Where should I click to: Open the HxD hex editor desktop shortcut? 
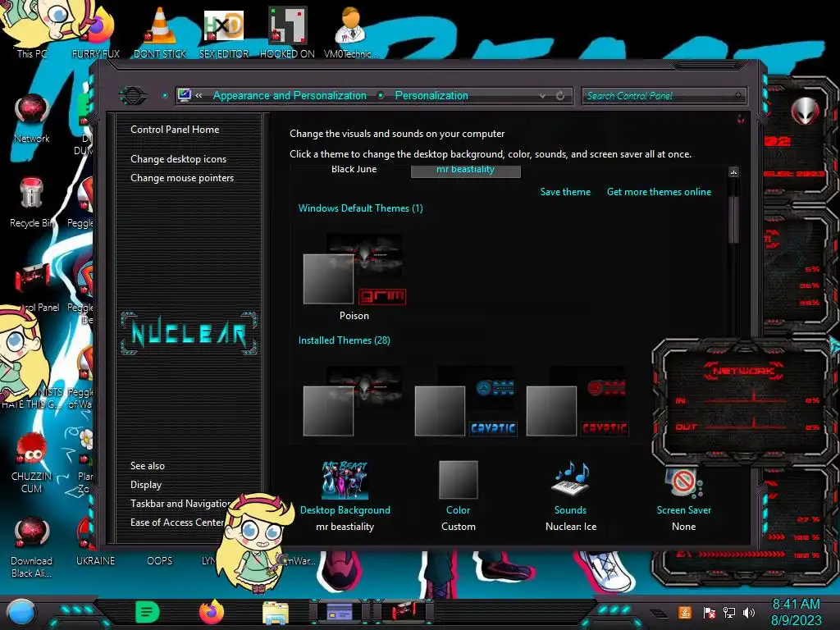click(x=223, y=25)
